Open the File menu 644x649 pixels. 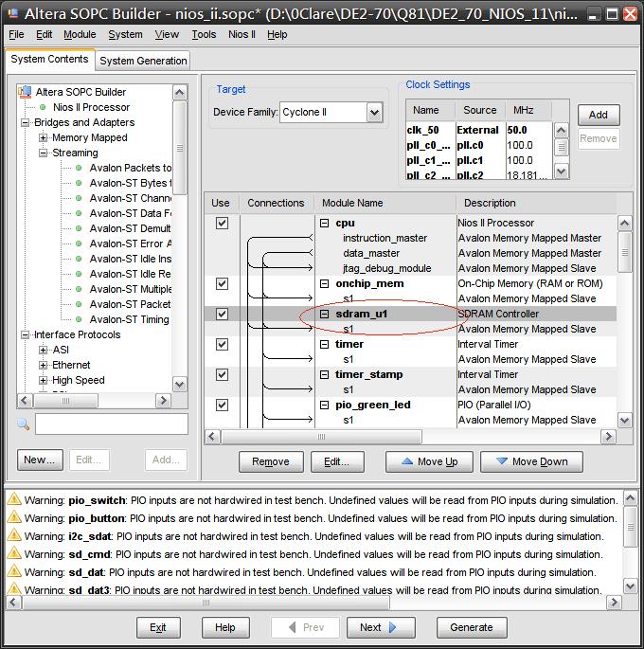click(16, 34)
